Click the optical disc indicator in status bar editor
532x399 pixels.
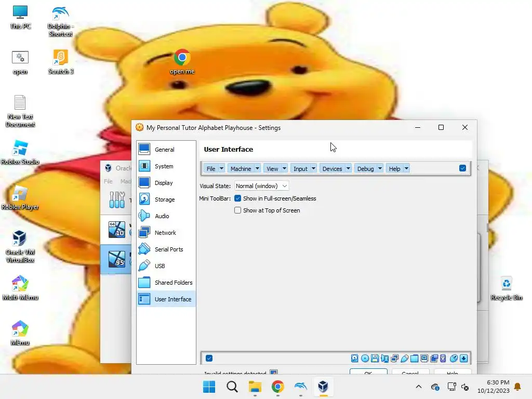pos(365,358)
